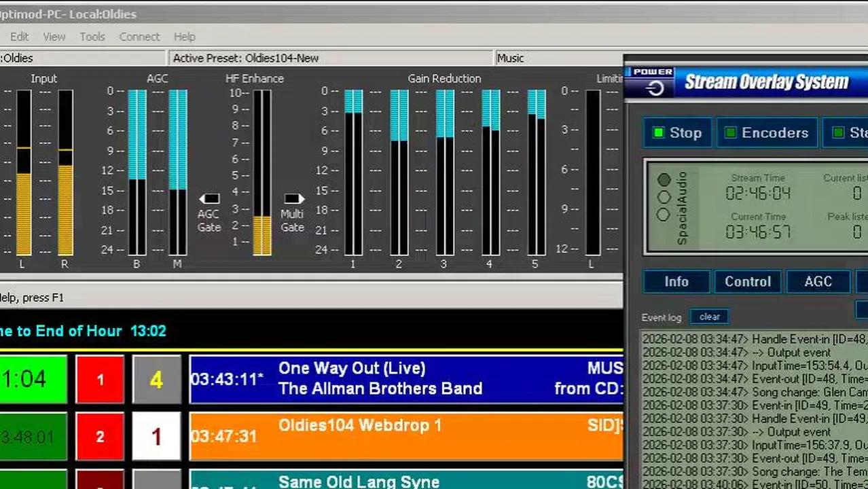The height and width of the screenshot is (489, 868).
Task: Click the Power icon in Stream Overlay System
Action: 654,88
